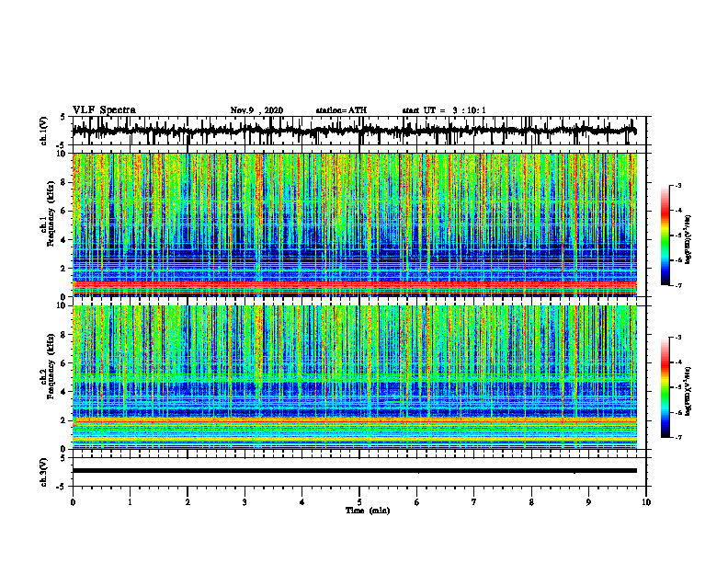Viewport: 728px width, 563px height.
Task: Click the "0" tick on the time axis
Action: (x=73, y=502)
